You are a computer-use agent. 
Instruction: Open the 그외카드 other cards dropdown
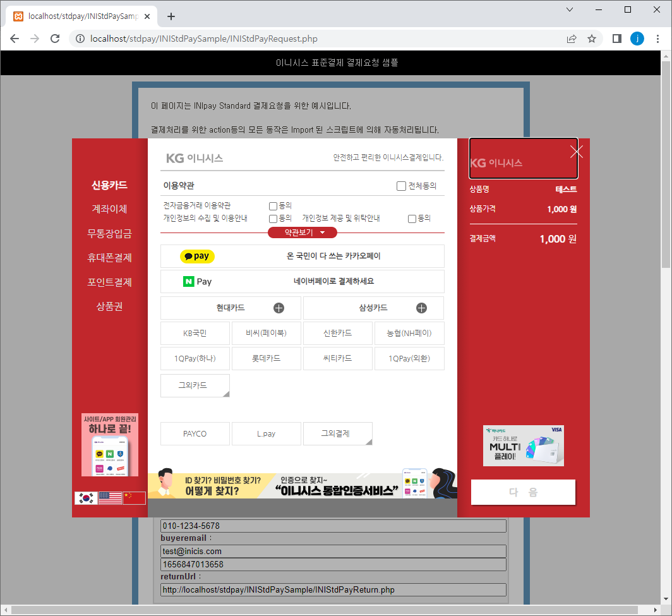[195, 385]
